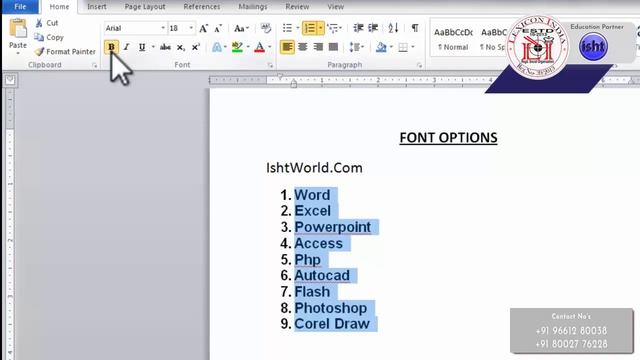Click the list item Photoshop
640x360 pixels.
pos(331,308)
